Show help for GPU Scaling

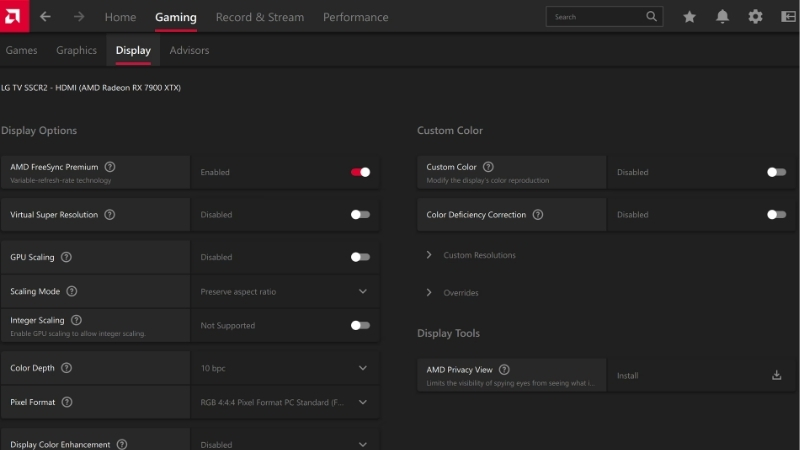click(x=66, y=257)
